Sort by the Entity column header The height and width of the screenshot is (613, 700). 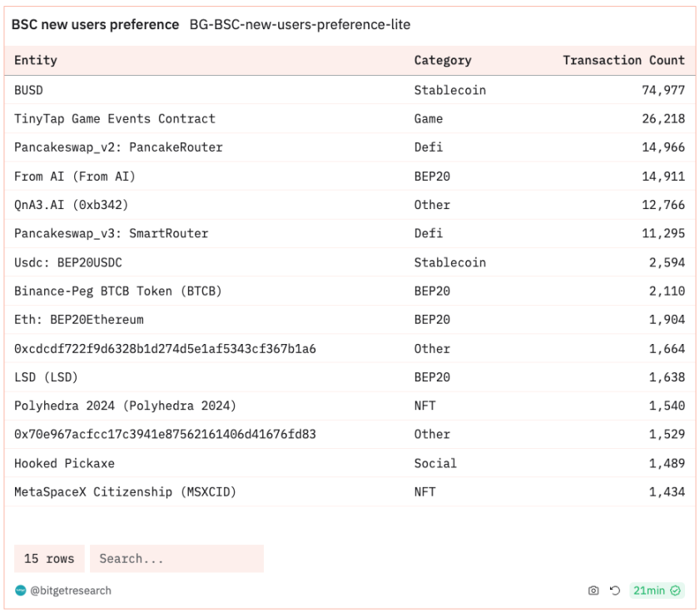tap(36, 60)
